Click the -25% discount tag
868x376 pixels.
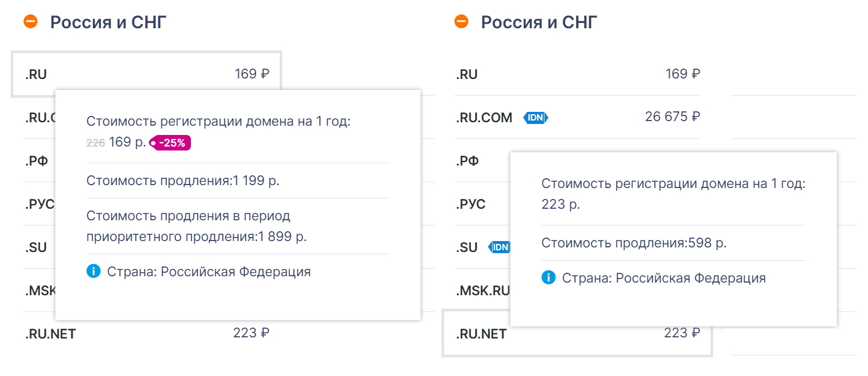pos(170,143)
